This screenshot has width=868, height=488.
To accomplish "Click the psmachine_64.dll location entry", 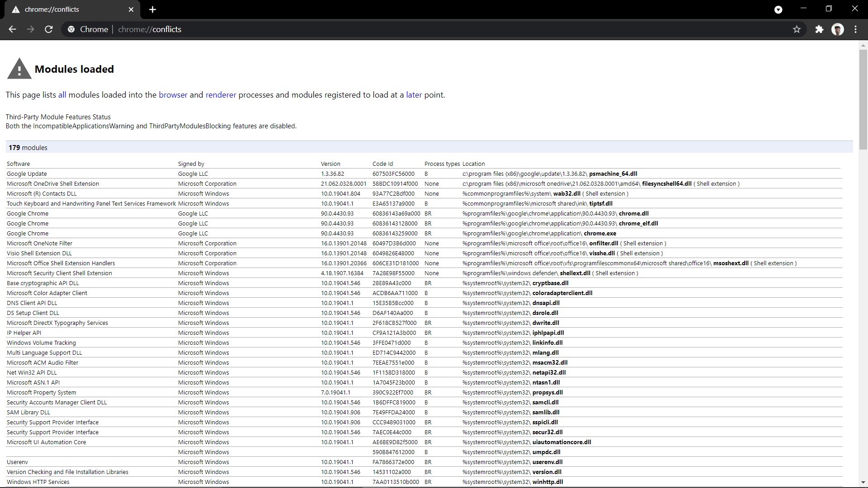I will (613, 174).
